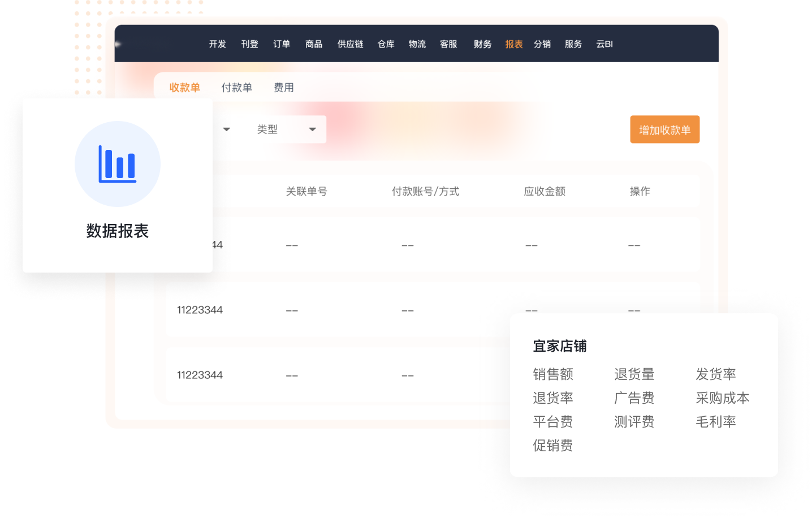Click the 数据报表 card title
The width and height of the screenshot is (812, 518).
click(x=118, y=231)
